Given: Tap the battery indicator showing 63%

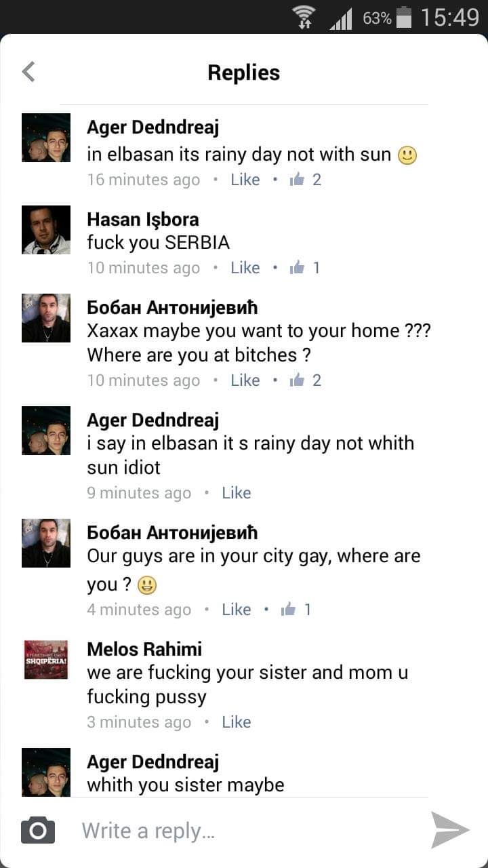Looking at the screenshot, I should 396,18.
